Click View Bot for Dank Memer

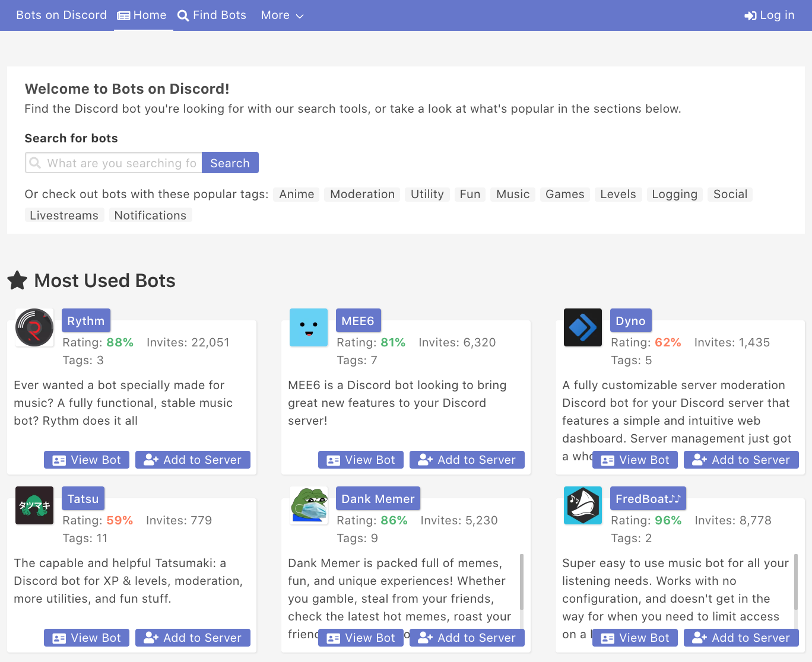[x=361, y=638]
